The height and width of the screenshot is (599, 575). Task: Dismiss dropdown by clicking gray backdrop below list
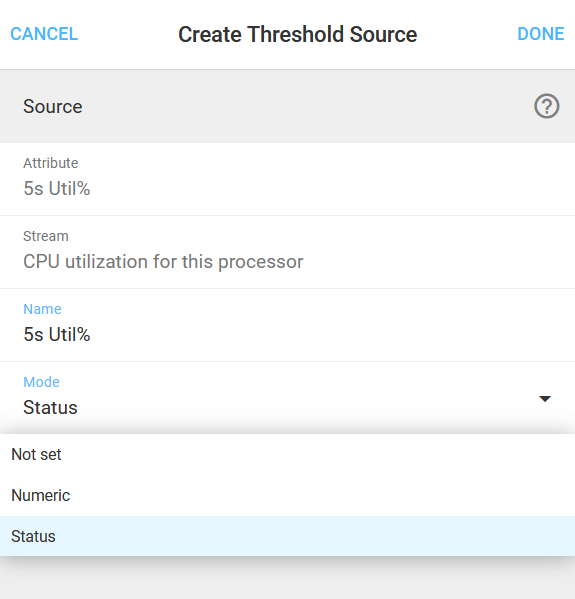point(287,579)
